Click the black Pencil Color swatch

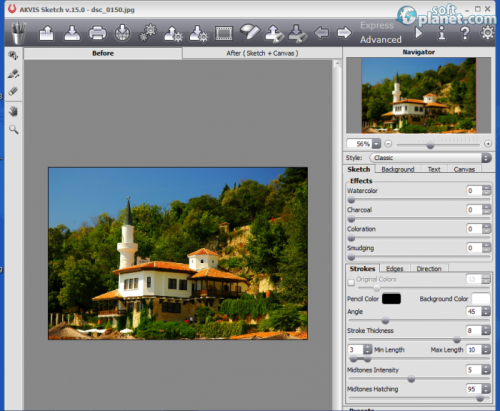[391, 299]
